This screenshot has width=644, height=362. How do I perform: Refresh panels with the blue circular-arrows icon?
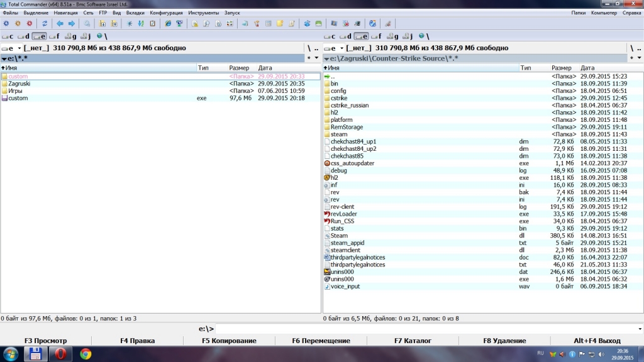(x=45, y=23)
